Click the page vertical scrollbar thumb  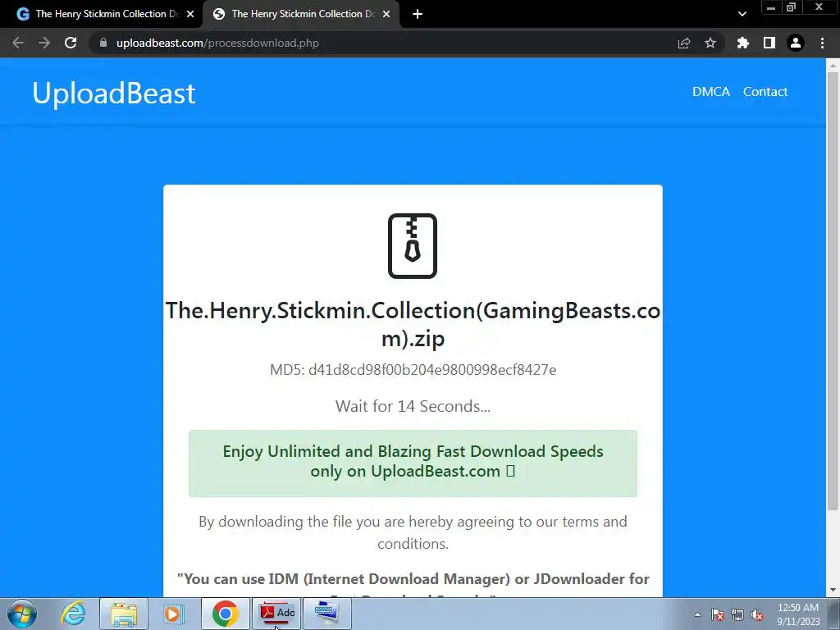(833, 290)
